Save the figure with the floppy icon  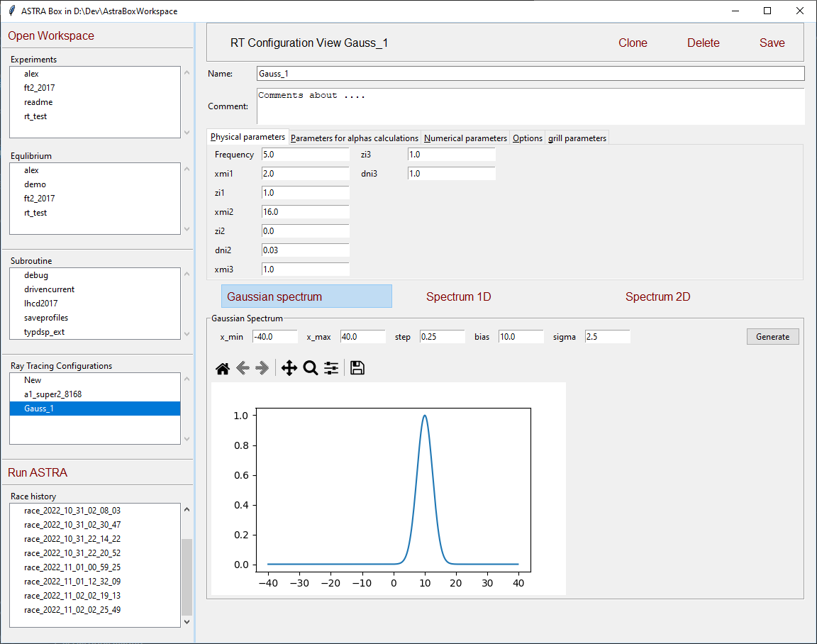click(357, 368)
